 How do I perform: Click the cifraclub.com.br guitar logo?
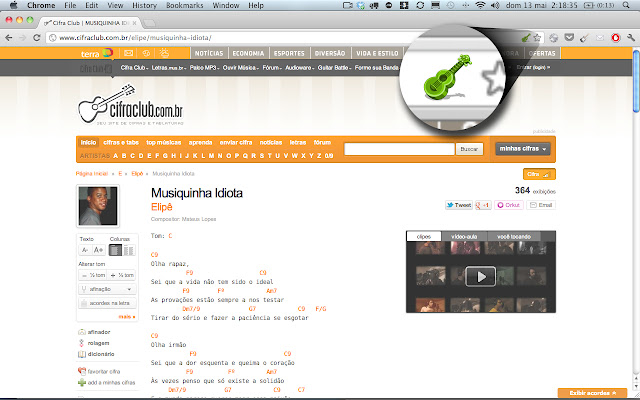click(x=130, y=104)
